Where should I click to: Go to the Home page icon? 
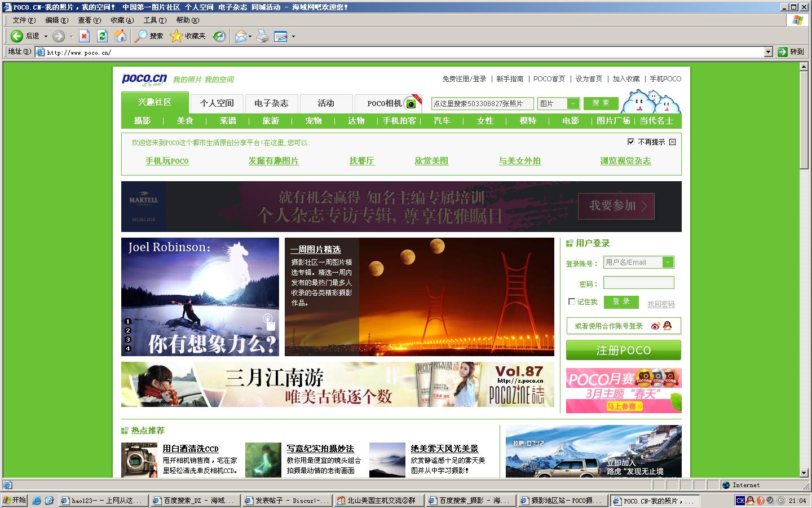pos(120,36)
